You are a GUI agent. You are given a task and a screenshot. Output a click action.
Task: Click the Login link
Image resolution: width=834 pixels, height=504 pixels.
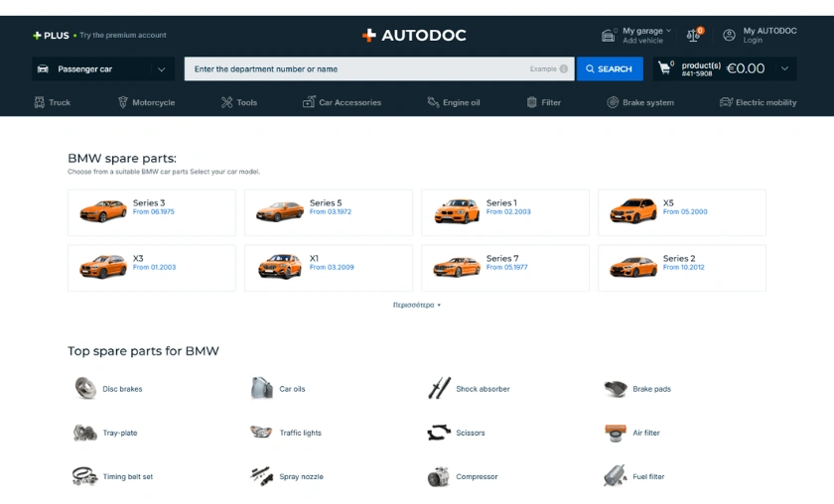[x=753, y=41]
